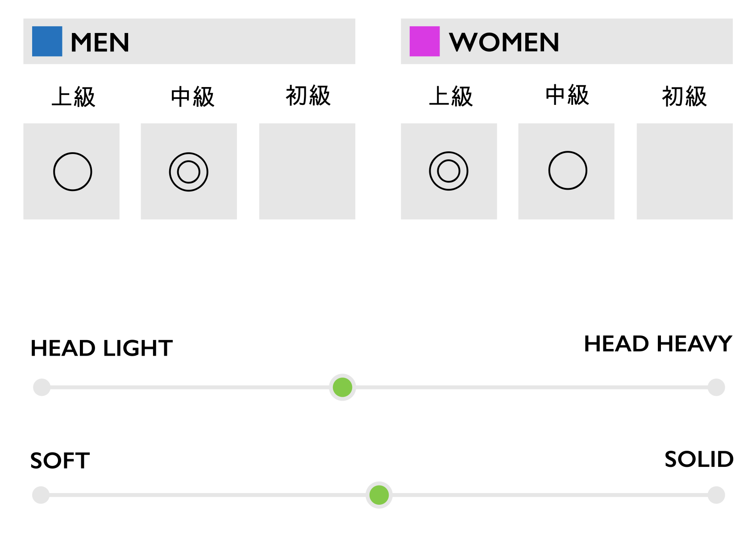Click the MEN header label
The width and height of the screenshot is (756, 540).
coord(100,43)
